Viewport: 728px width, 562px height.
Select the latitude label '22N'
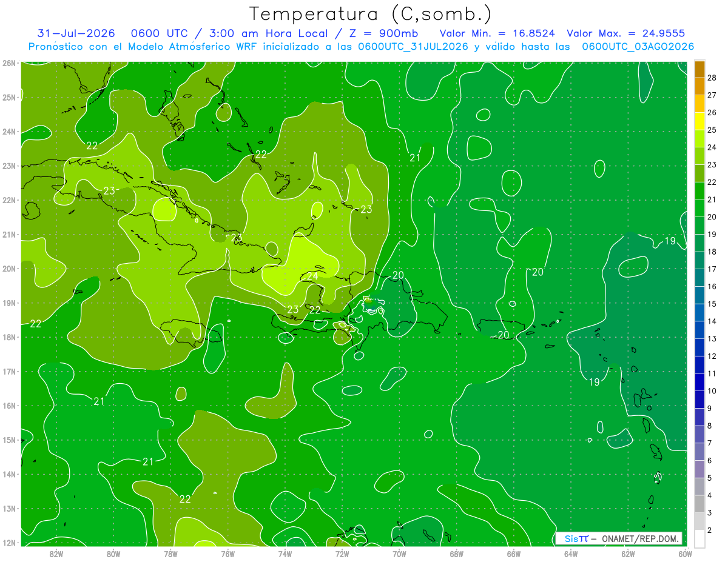click(9, 200)
